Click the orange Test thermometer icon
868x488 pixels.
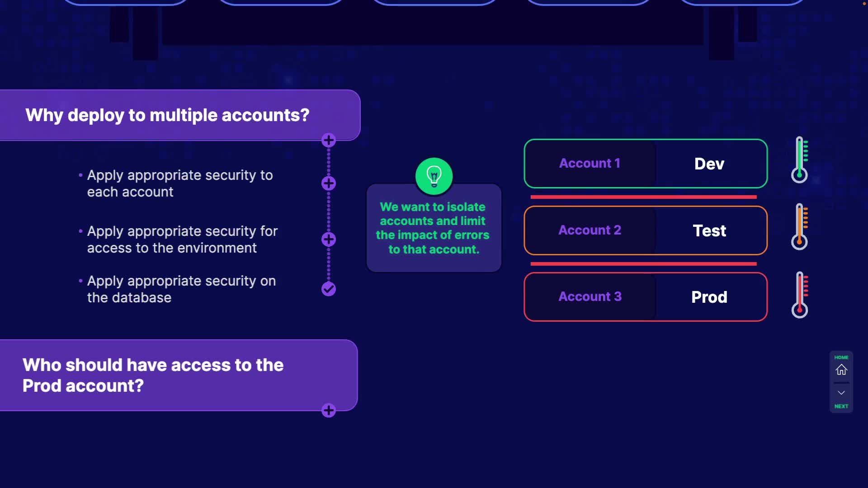point(800,226)
